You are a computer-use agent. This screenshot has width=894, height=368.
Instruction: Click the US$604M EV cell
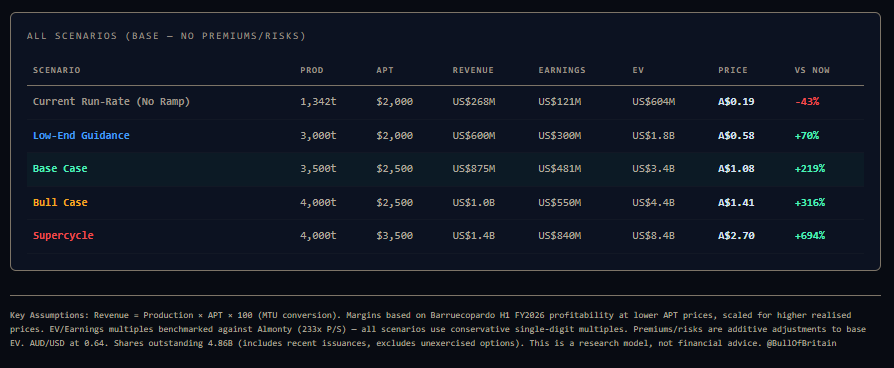[653, 102]
